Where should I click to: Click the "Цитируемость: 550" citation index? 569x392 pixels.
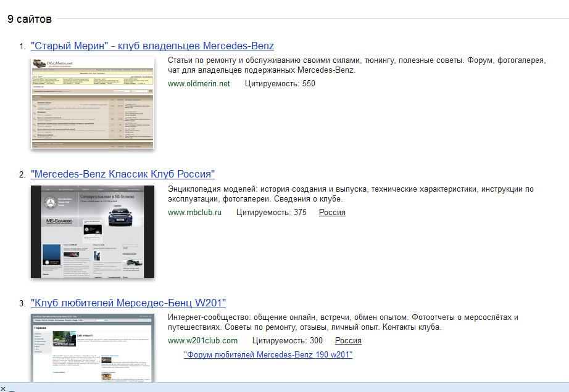[x=280, y=84]
